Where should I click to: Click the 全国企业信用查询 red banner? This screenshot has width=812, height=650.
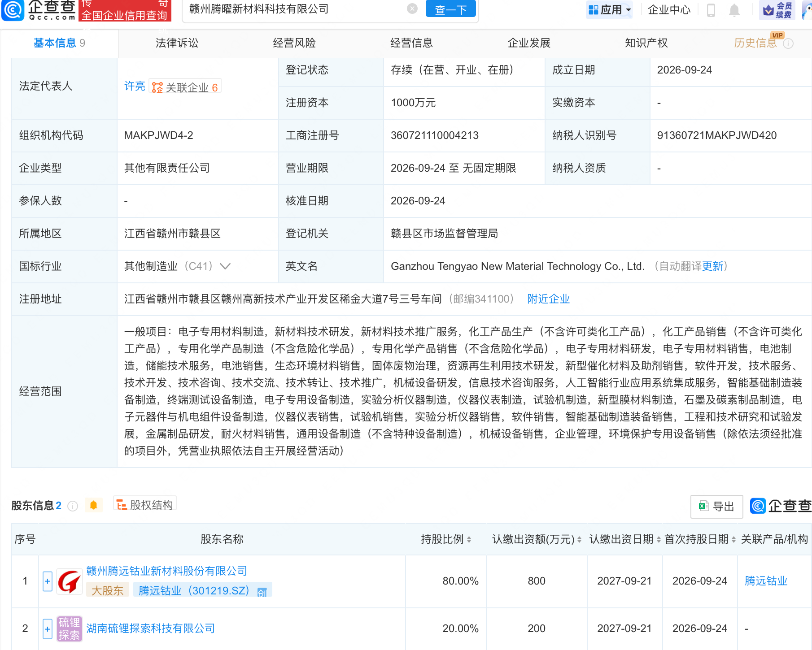click(x=125, y=11)
